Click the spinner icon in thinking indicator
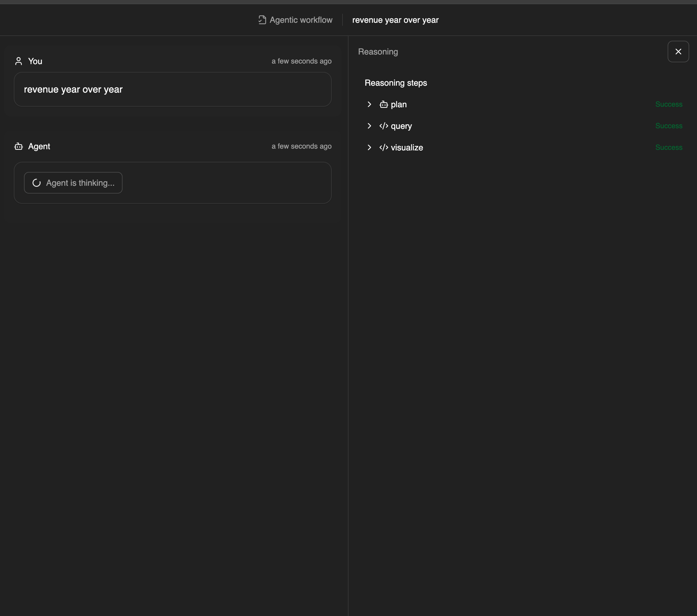 pos(37,183)
